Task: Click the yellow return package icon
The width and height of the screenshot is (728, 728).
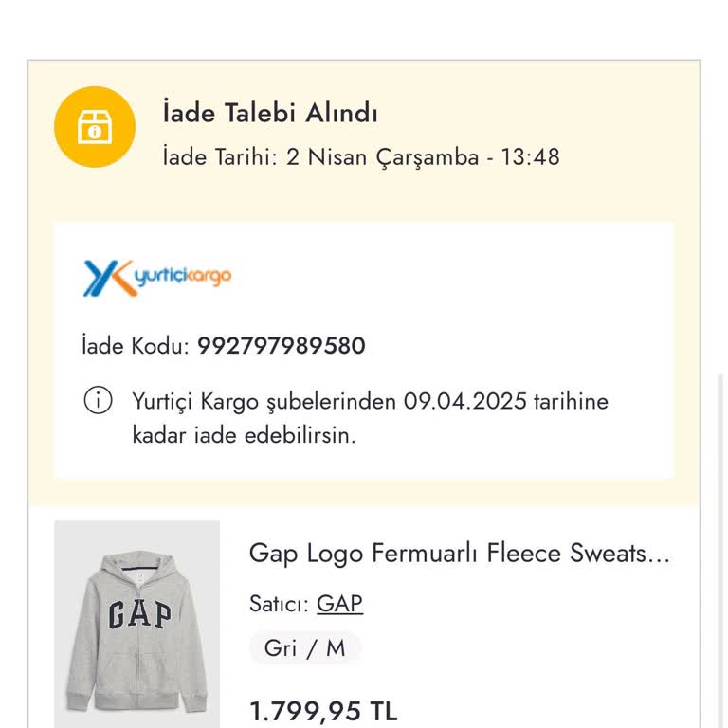Action: pyautogui.click(x=95, y=127)
